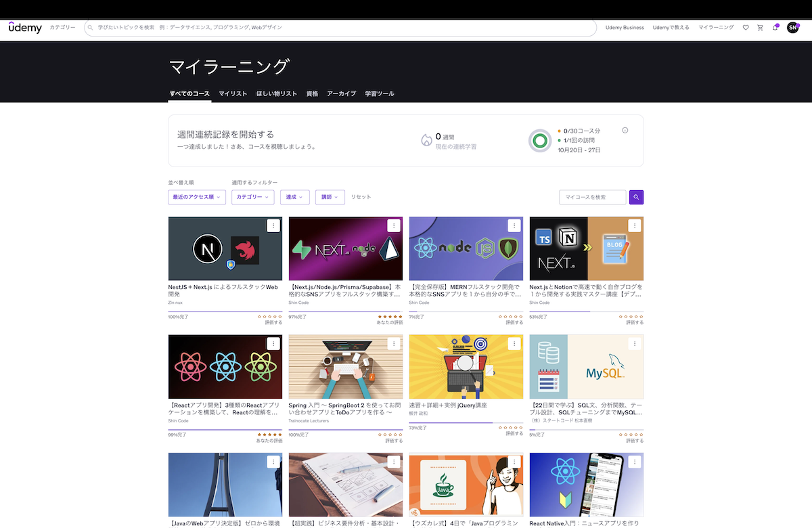This screenshot has height=528, width=812.
Task: Switch to the アーカイブ tab
Action: pyautogui.click(x=341, y=93)
